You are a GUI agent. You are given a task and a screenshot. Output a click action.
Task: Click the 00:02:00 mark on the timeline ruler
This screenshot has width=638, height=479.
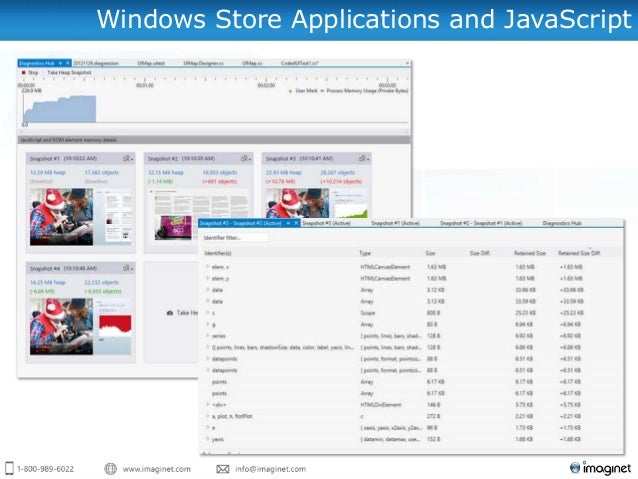point(266,85)
